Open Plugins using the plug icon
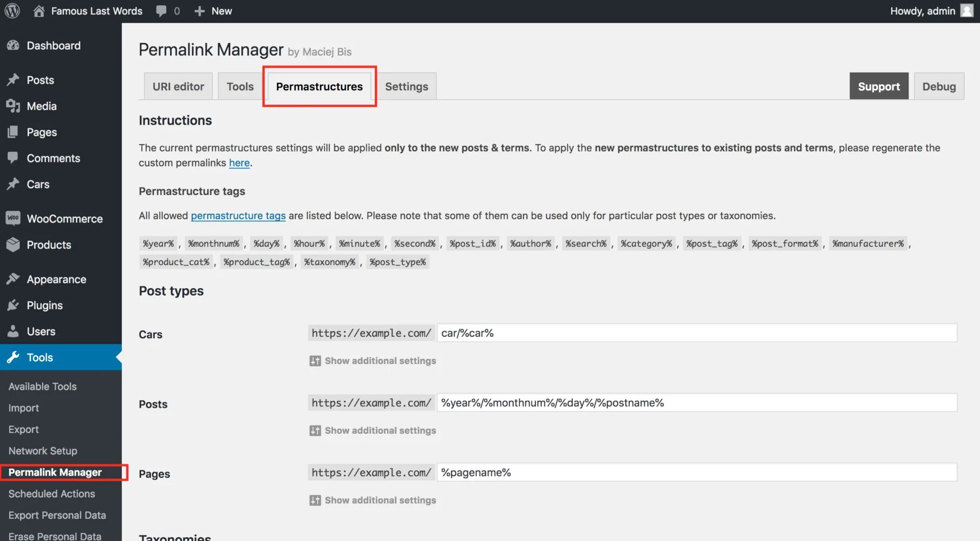This screenshot has height=541, width=980. click(x=13, y=305)
